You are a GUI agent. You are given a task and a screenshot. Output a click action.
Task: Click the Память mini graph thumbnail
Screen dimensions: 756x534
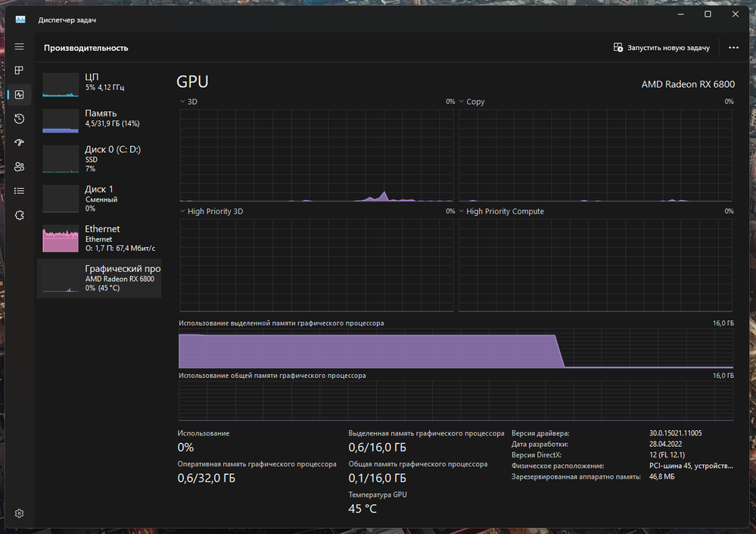(x=61, y=120)
